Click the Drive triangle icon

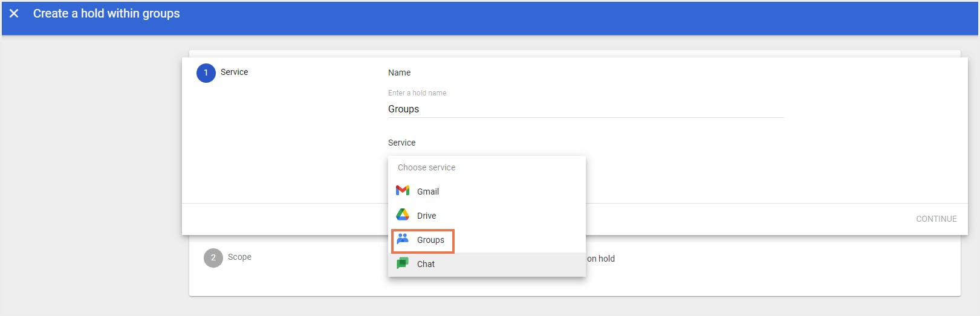(403, 215)
